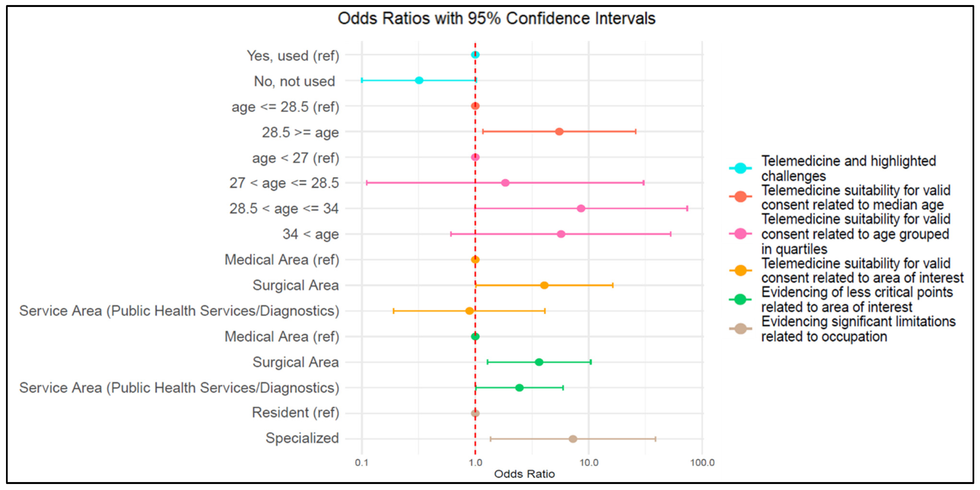Viewport: 980px width, 490px height.
Task: Click the orange valid consent area legend marker
Action: click(x=740, y=270)
